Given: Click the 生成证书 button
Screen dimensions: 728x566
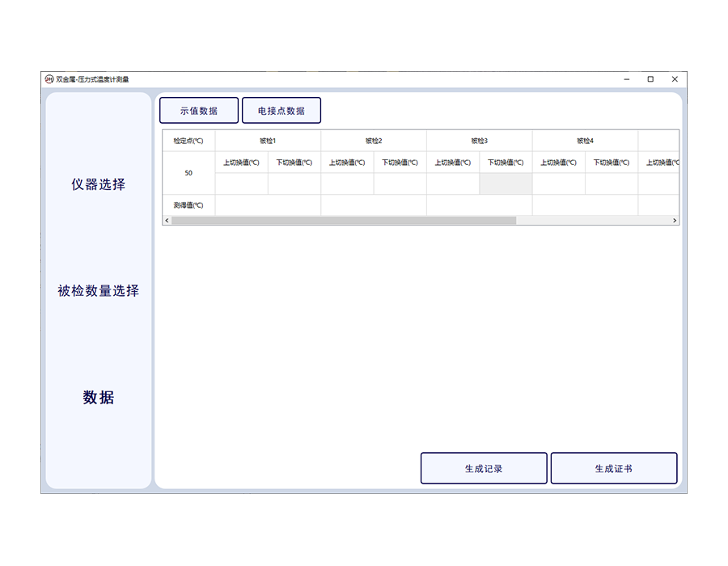Looking at the screenshot, I should pyautogui.click(x=613, y=468).
